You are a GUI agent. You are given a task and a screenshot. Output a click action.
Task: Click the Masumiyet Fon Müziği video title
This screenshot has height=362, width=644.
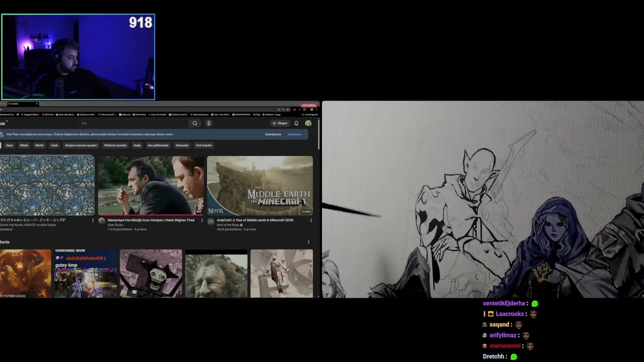click(151, 220)
